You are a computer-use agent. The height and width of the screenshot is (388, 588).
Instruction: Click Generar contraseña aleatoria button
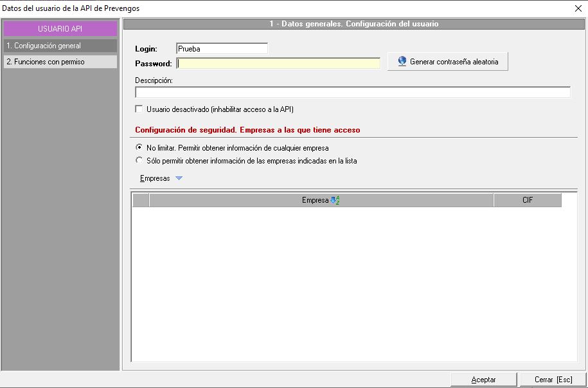click(x=447, y=62)
